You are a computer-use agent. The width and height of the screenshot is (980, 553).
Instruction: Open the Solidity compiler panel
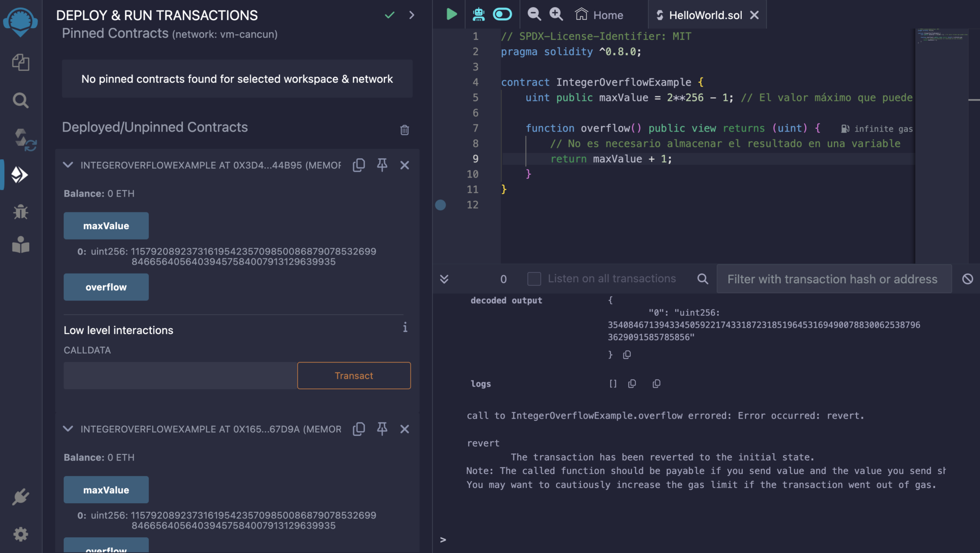click(21, 139)
